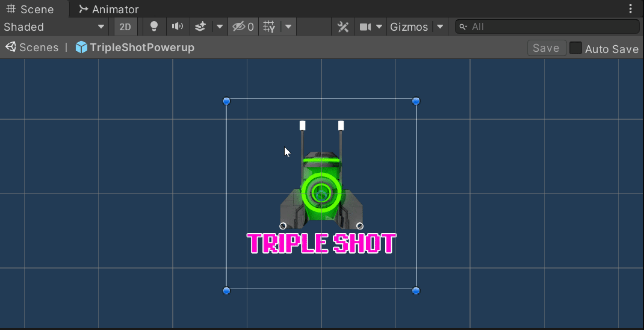Go back to Scenes breadcrumb
Viewport: 644px width, 330px height.
pyautogui.click(x=32, y=47)
